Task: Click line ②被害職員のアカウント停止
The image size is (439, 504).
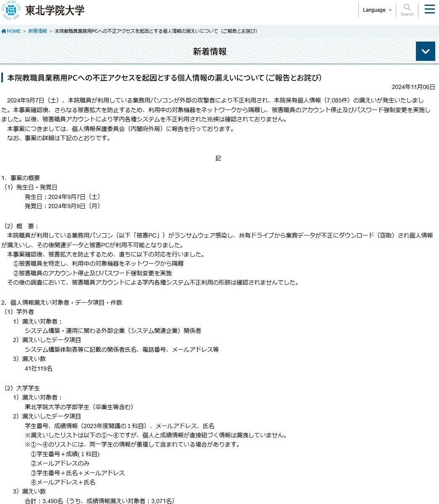Action: pyautogui.click(x=92, y=273)
